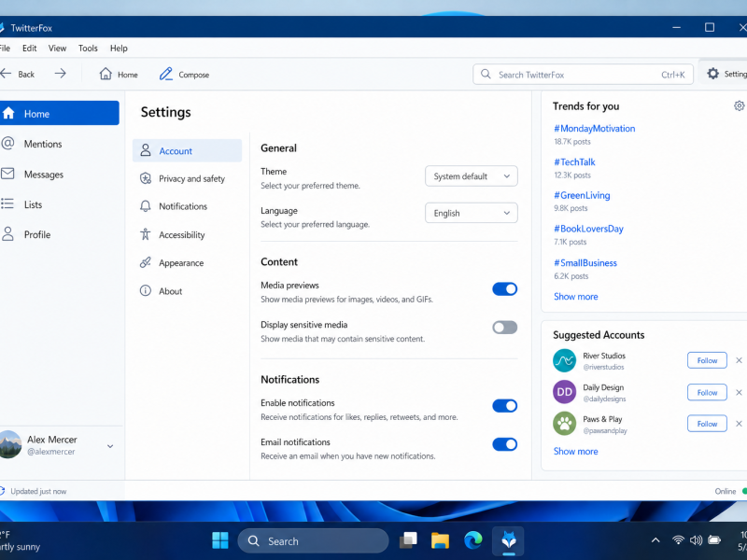Open #SmallBusiness trend

(585, 263)
